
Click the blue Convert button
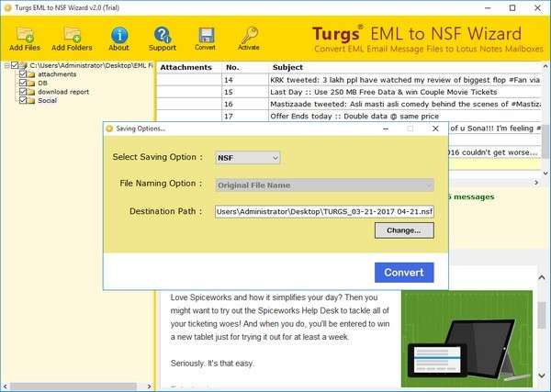click(x=404, y=273)
